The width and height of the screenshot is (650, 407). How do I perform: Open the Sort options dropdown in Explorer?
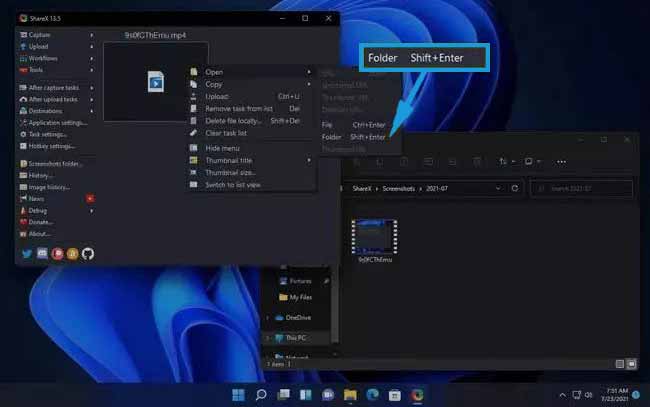505,161
